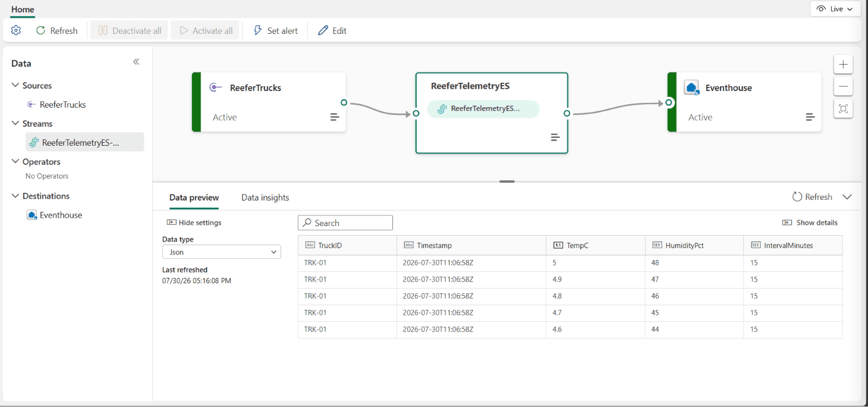
Task: Click Activate all button
Action: pyautogui.click(x=206, y=30)
